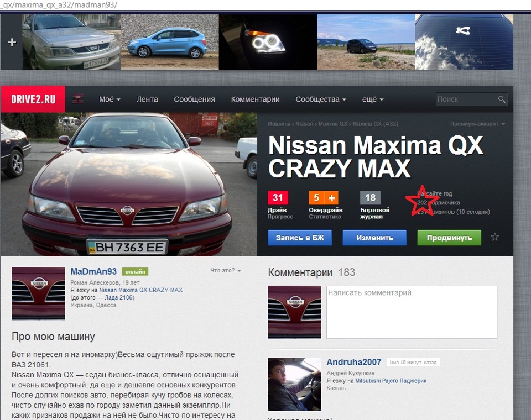Screen dimensions: 531x420
Task: Click the Статистика link under Овердрайв
Action: (325, 217)
